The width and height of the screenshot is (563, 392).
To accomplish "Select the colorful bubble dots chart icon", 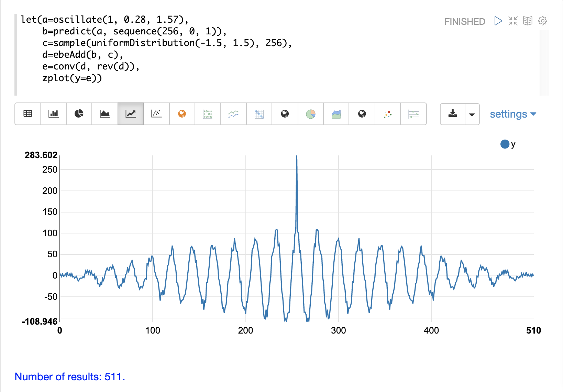I will tap(388, 114).
